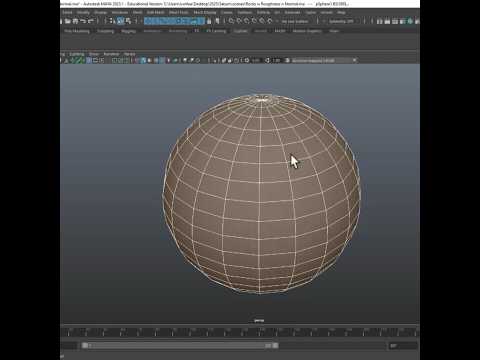Toggle Snap to View Planes icon
The width and height of the screenshot is (480, 360).
pyautogui.click(x=262, y=21)
